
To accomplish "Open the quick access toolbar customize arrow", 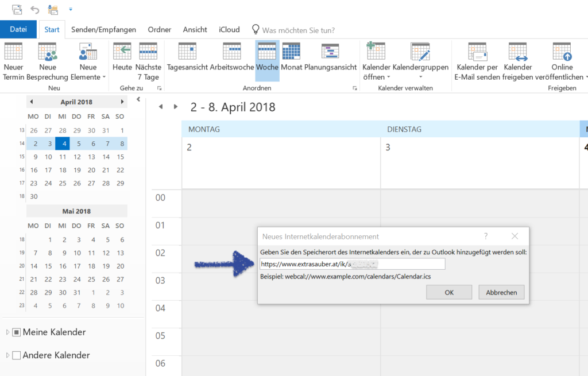I will click(71, 9).
